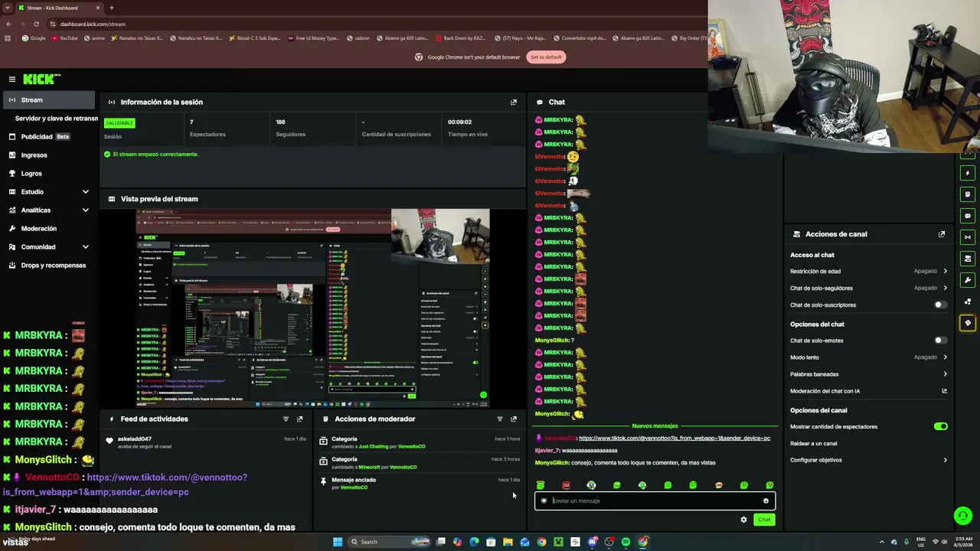This screenshot has height=551, width=980.
Task: Toggle Chat de solo-suscriptores switch
Action: [941, 305]
